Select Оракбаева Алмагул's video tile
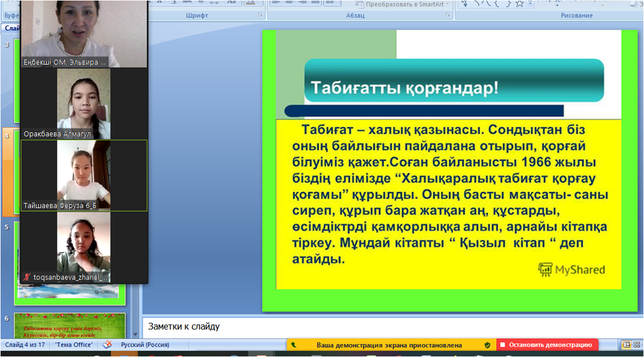The image size is (644, 357). click(83, 104)
